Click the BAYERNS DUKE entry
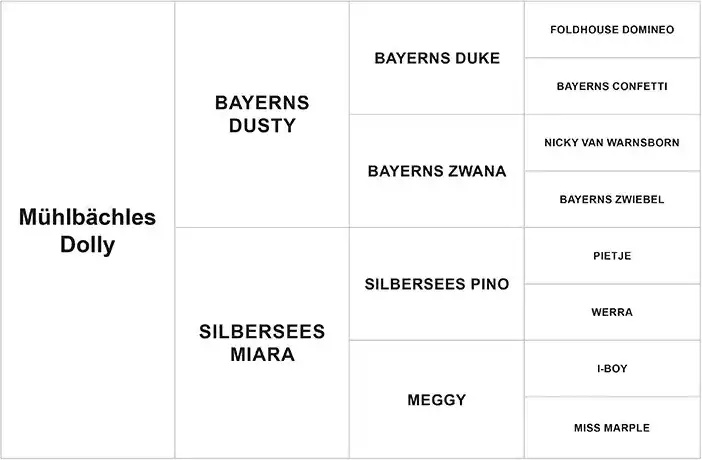The width and height of the screenshot is (702, 460). coord(436,58)
